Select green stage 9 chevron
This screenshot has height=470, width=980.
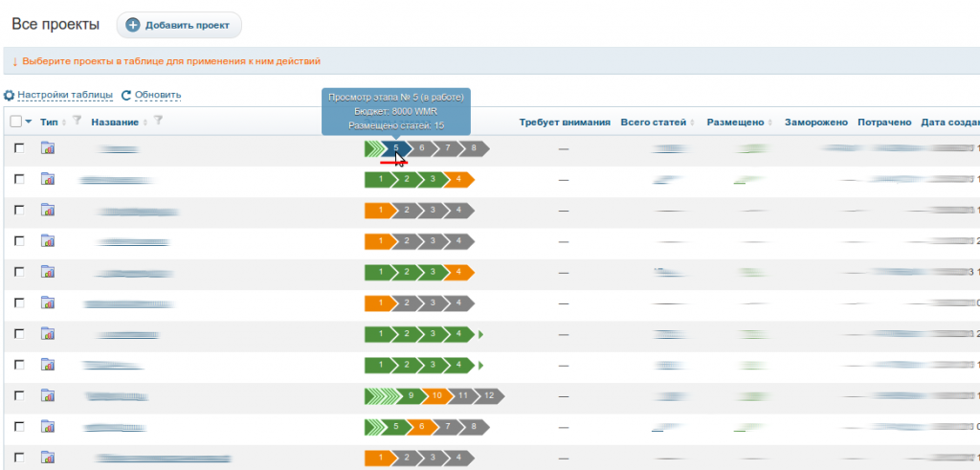tap(411, 395)
